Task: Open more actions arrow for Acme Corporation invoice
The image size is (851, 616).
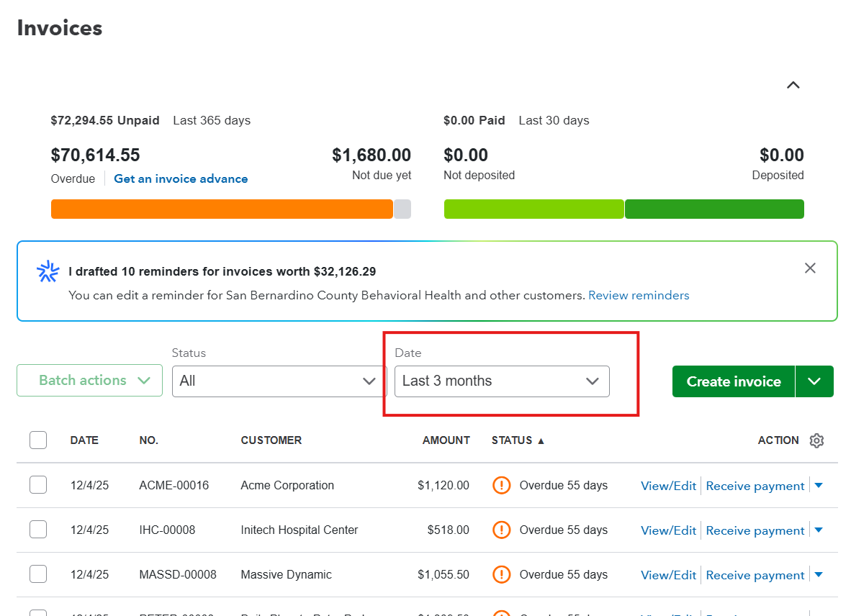Action: click(x=819, y=485)
